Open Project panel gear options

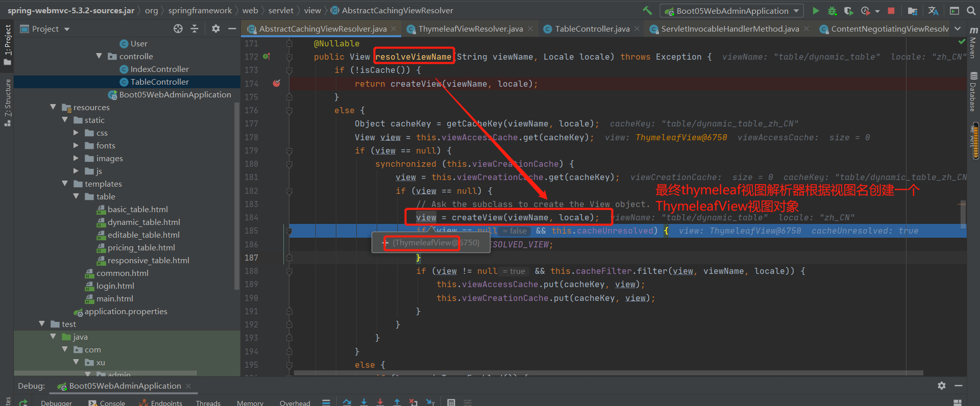(x=216, y=29)
